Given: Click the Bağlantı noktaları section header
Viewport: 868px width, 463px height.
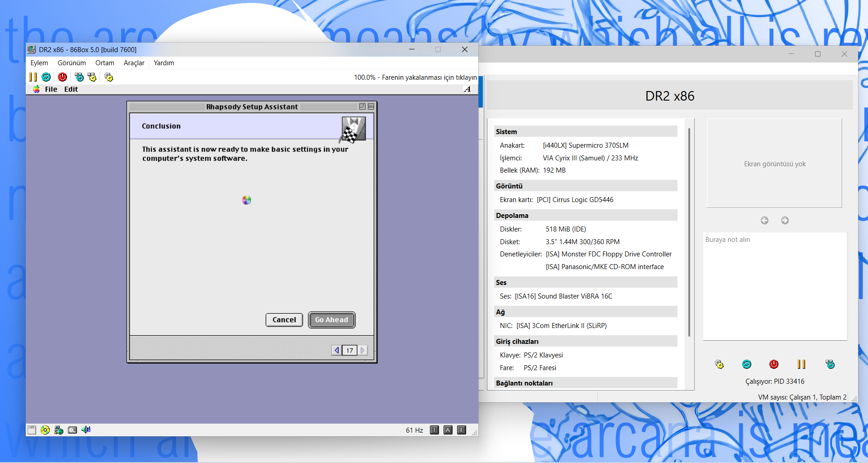Looking at the screenshot, I should (586, 383).
